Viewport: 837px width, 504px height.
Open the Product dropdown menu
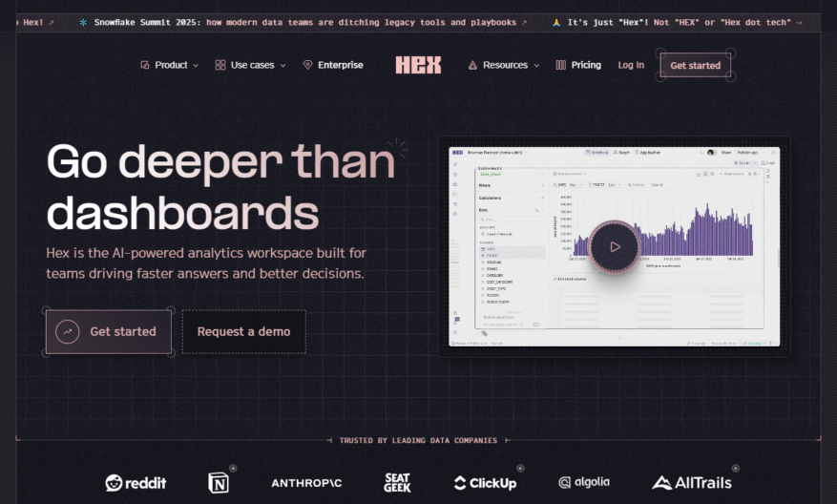pyautogui.click(x=169, y=65)
